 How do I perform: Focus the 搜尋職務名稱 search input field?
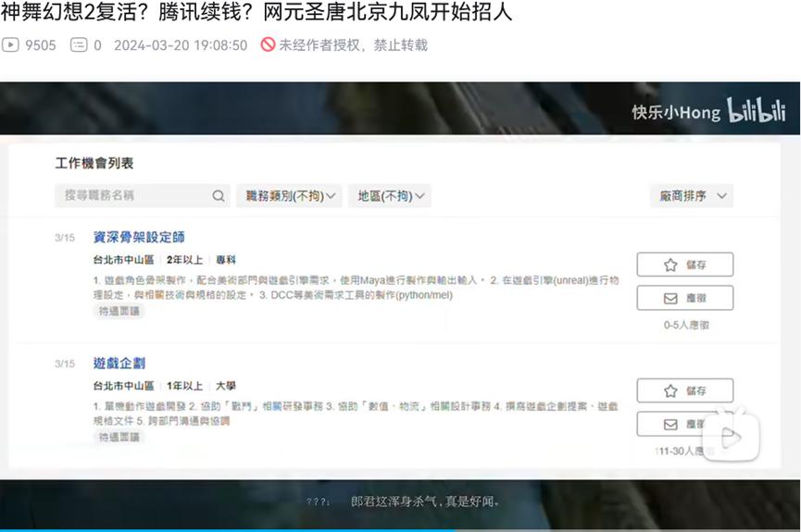(142, 195)
